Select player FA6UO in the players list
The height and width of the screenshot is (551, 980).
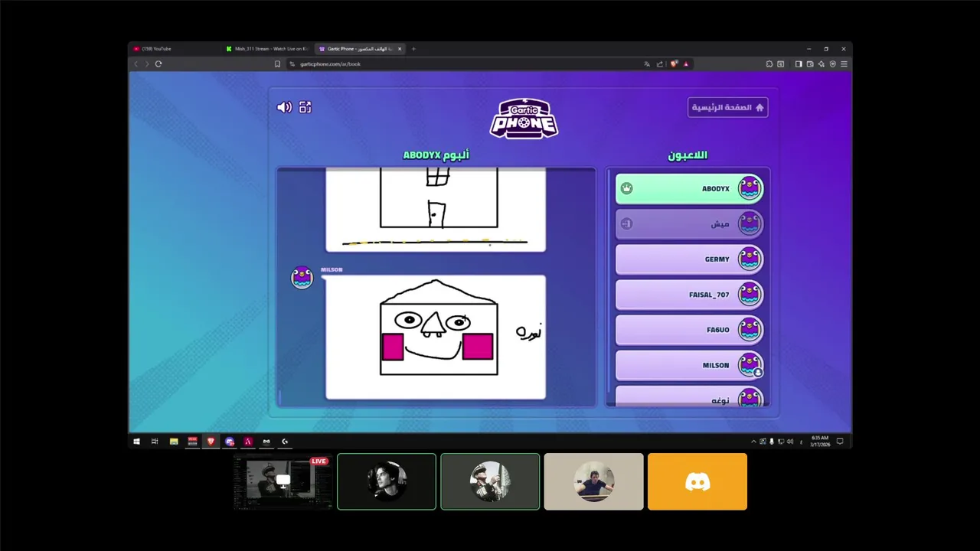(689, 330)
